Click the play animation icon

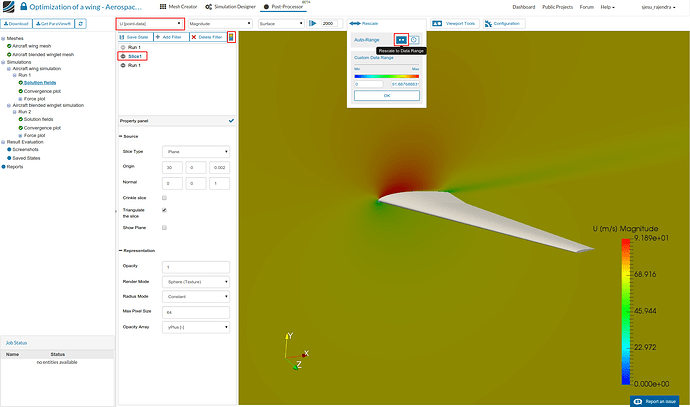click(313, 23)
